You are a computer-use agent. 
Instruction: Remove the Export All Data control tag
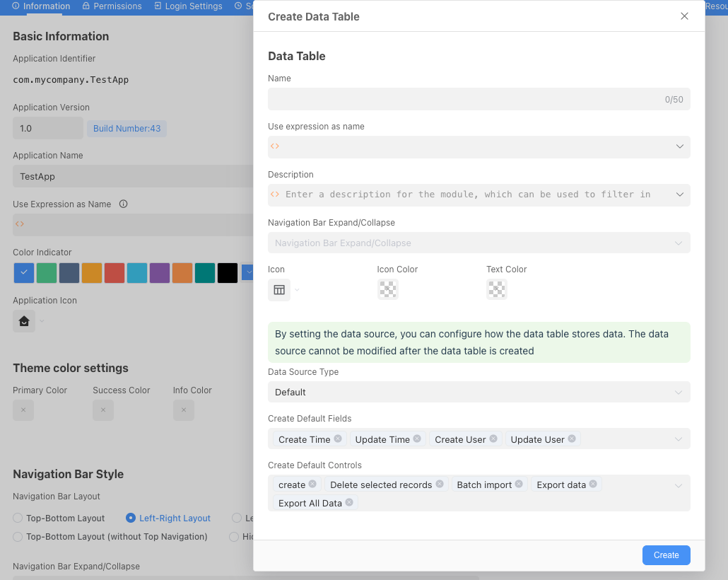point(348,502)
